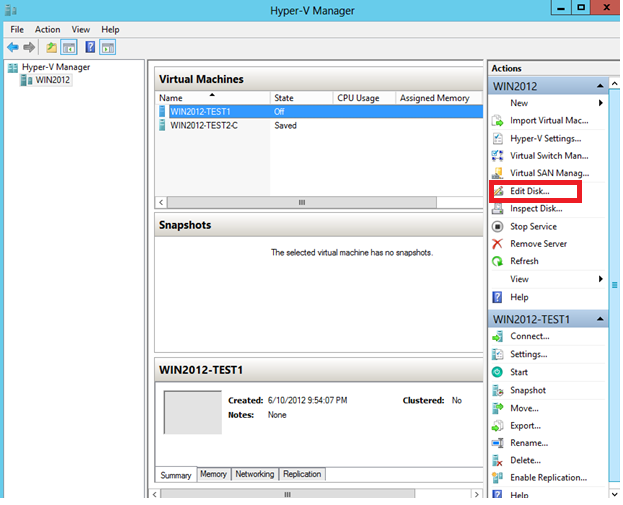The width and height of the screenshot is (623, 505).
Task: Click the Move icon in Actions
Action: pyautogui.click(x=497, y=408)
